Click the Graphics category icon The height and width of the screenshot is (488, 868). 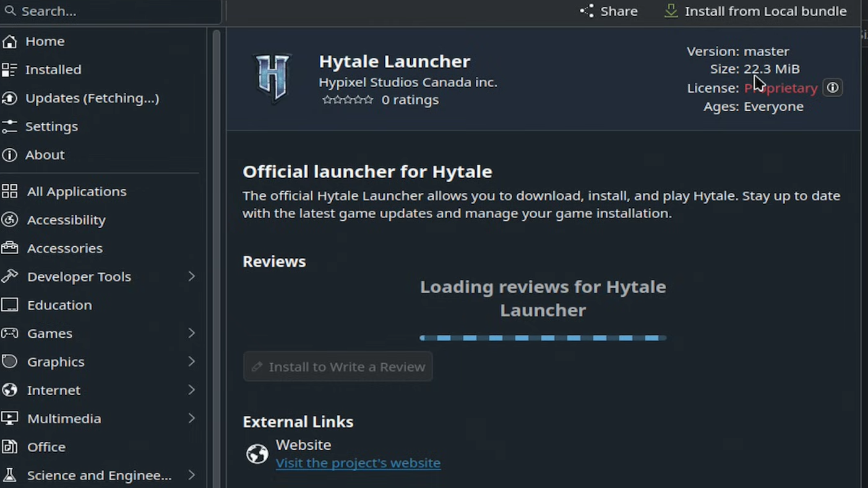(9, 362)
